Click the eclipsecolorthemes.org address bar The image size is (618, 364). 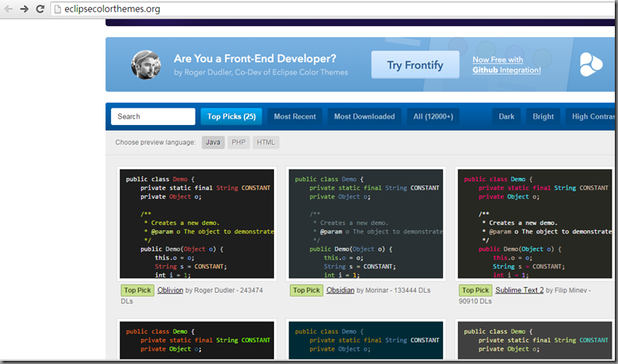[x=332, y=9]
